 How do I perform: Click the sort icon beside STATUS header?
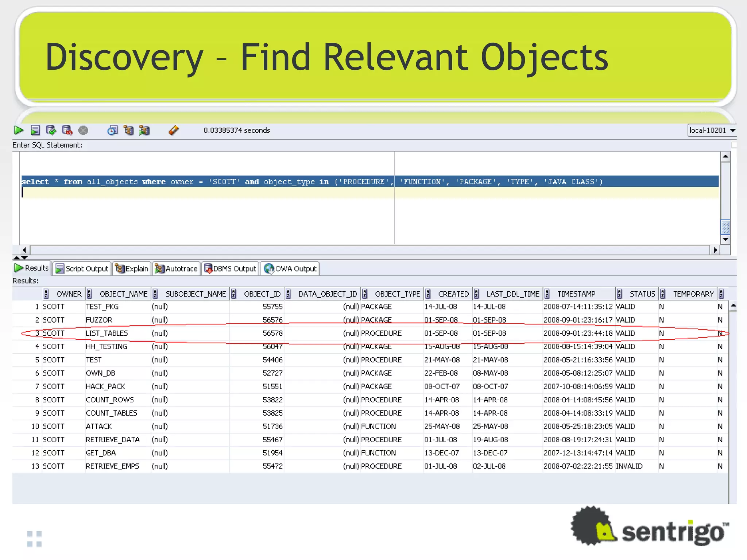tap(619, 294)
